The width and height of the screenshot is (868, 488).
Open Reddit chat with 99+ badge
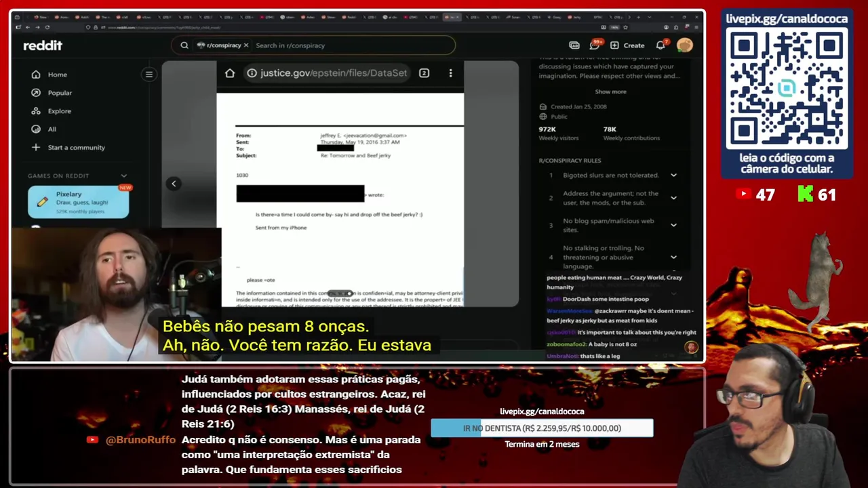tap(595, 45)
